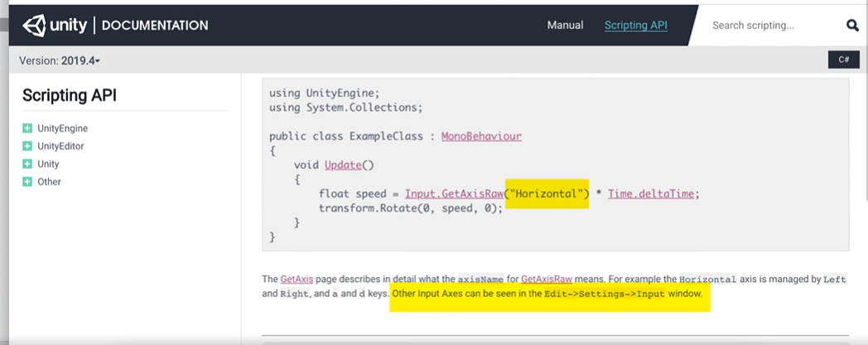
Task: Select the Other tree label
Action: pos(49,182)
